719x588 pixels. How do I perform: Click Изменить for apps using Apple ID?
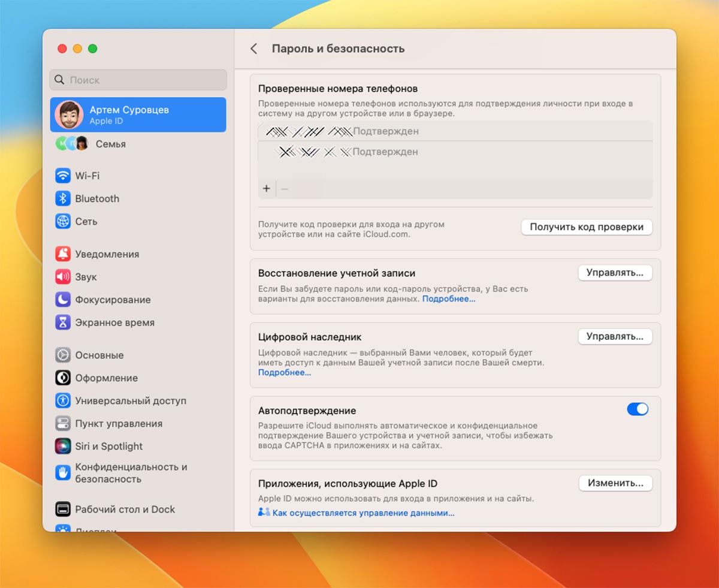point(615,483)
